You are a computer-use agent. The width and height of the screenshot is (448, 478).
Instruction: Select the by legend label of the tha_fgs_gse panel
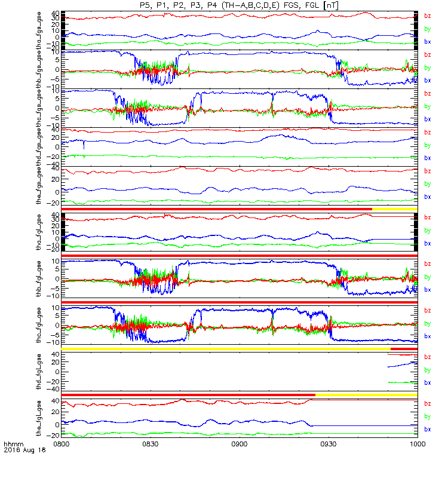click(428, 29)
